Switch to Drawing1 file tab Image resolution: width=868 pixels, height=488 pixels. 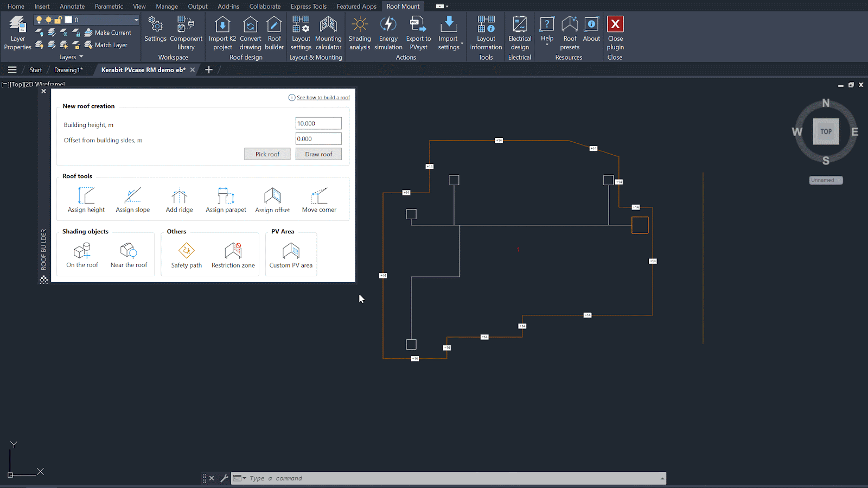pos(68,69)
